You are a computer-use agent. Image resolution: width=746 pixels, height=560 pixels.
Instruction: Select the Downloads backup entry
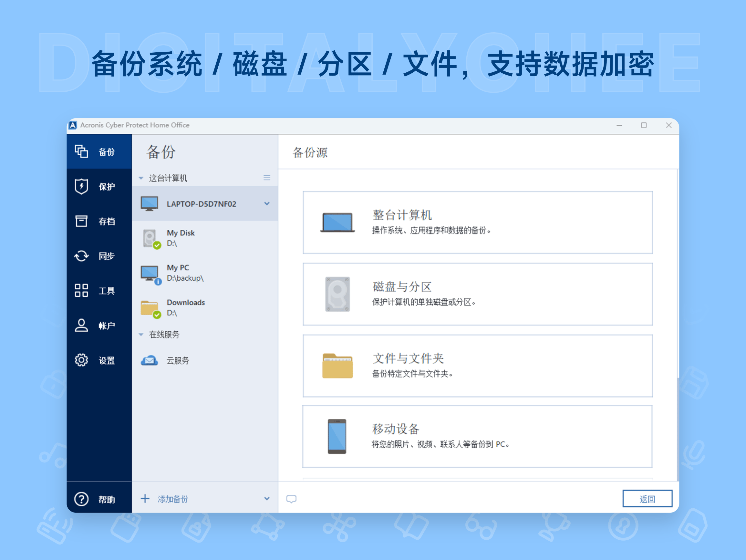click(186, 307)
